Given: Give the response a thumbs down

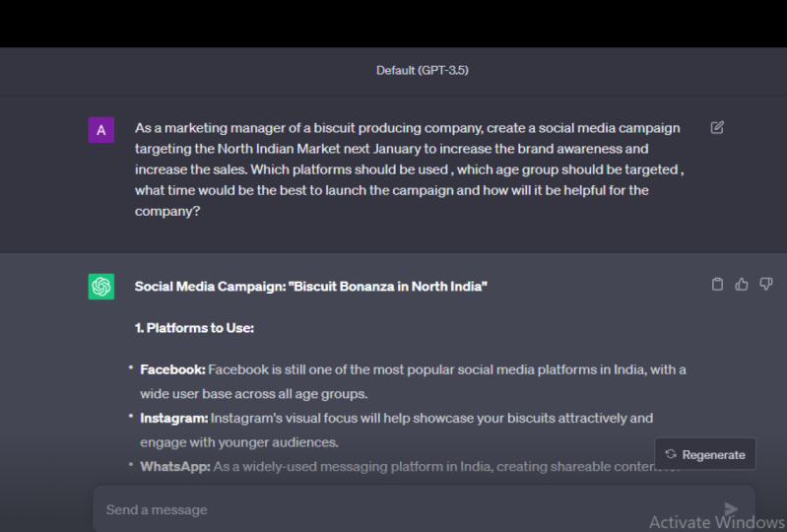Looking at the screenshot, I should point(766,284).
